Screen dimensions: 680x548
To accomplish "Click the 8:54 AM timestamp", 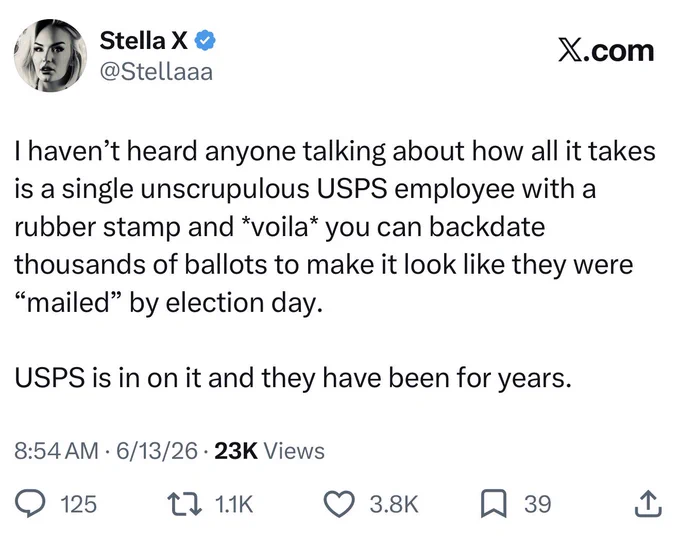I will pyautogui.click(x=56, y=451).
